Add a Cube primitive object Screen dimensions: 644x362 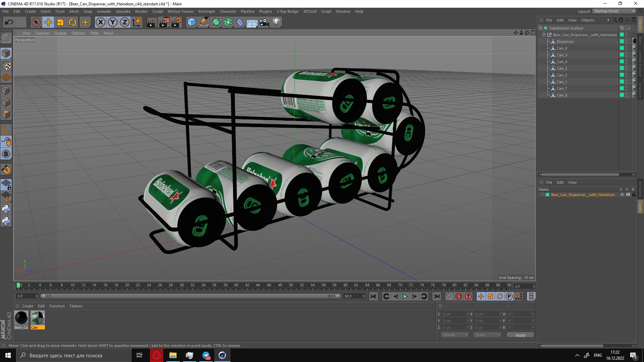coord(192,22)
